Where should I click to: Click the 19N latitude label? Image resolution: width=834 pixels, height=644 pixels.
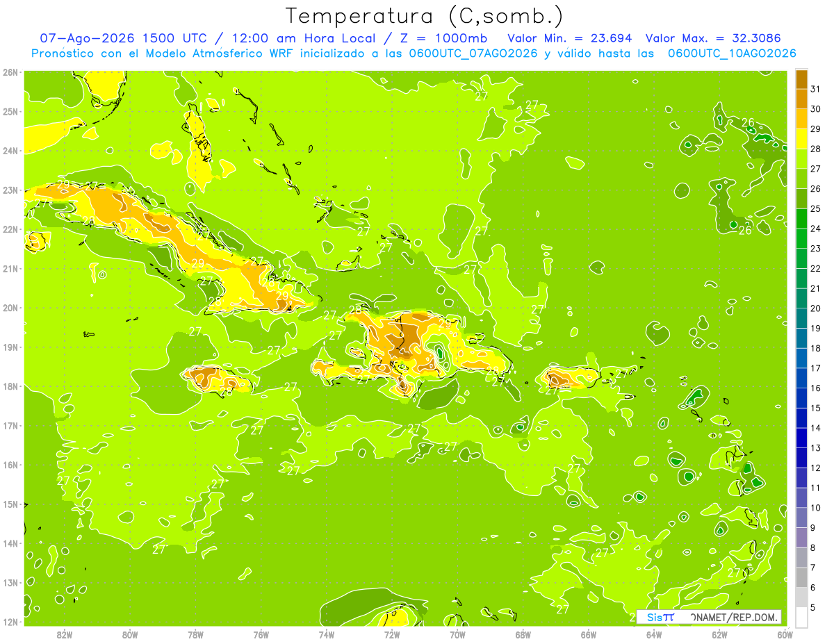point(10,347)
